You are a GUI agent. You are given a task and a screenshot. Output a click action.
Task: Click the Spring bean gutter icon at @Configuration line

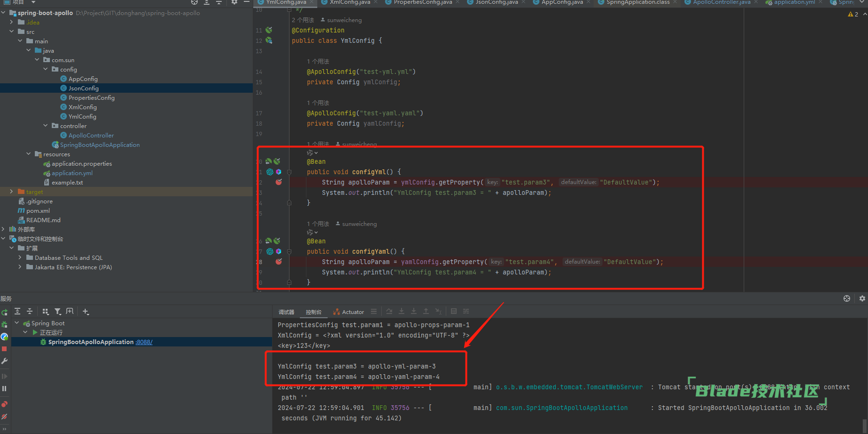pos(269,30)
